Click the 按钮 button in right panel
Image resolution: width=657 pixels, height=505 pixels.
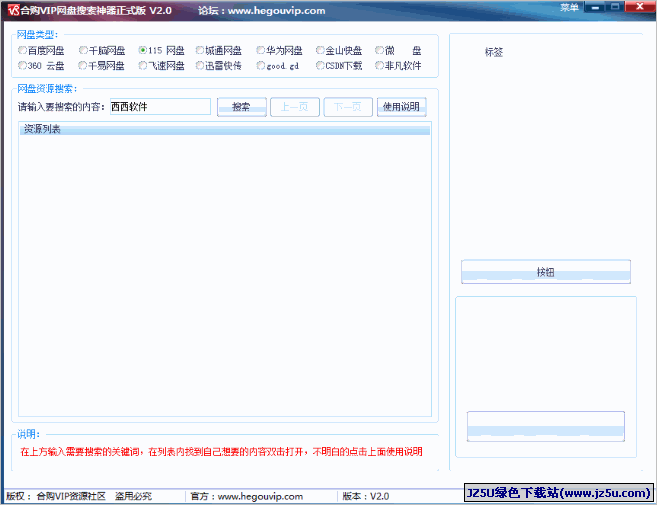[x=546, y=272]
